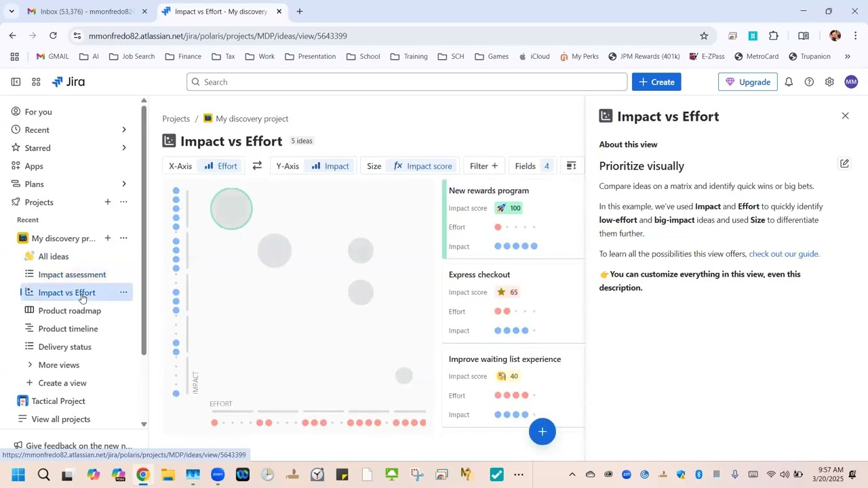This screenshot has width=868, height=488.
Task: Open Express checkout idea card
Action: point(513,302)
